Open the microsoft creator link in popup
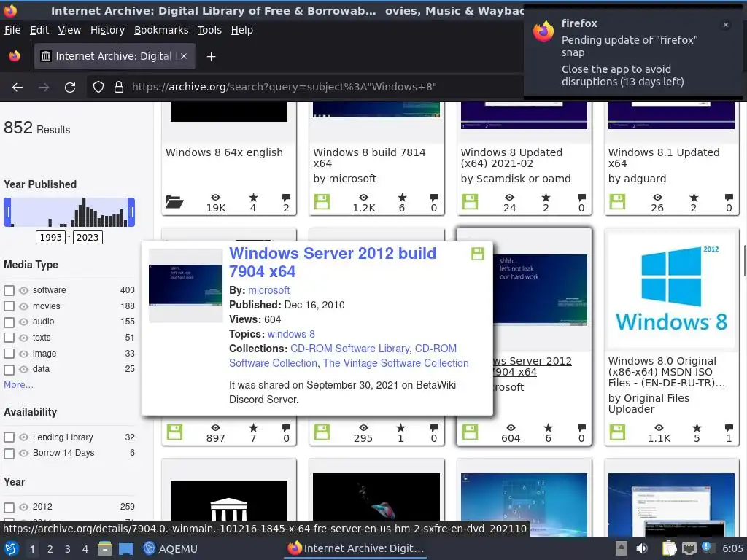747x560 pixels. [x=269, y=290]
